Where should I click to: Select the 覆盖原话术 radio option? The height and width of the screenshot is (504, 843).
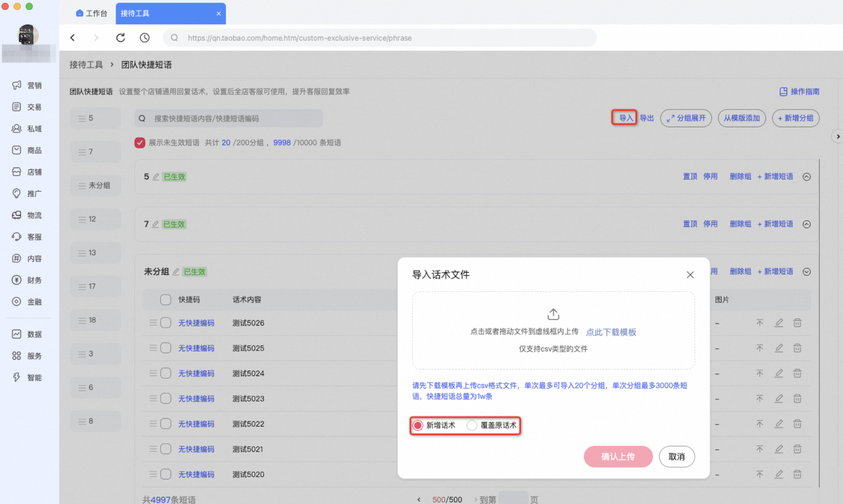(472, 425)
